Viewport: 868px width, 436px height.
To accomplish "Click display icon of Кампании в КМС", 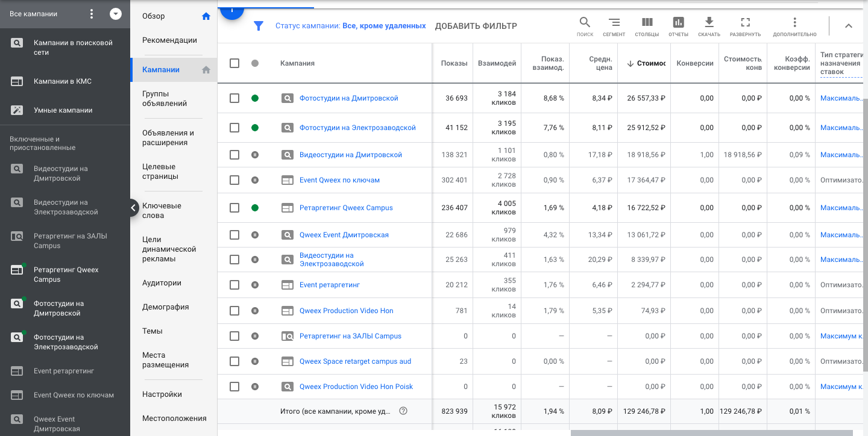I will pos(17,81).
